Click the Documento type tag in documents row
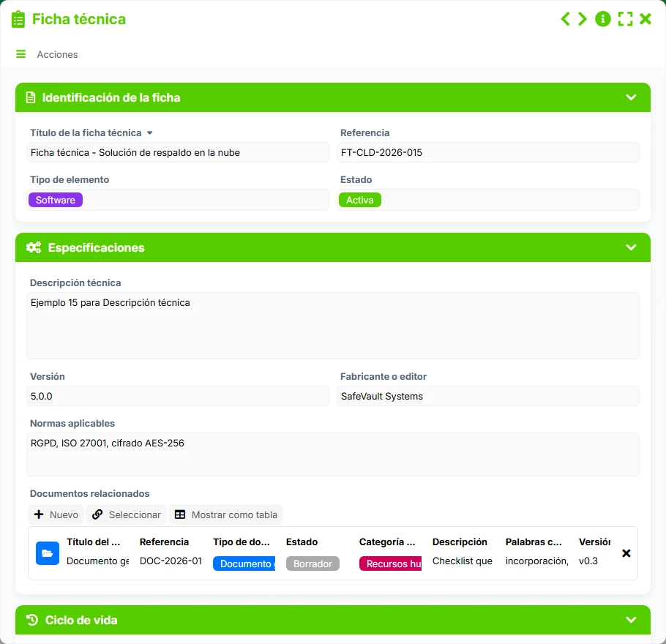 coord(244,563)
